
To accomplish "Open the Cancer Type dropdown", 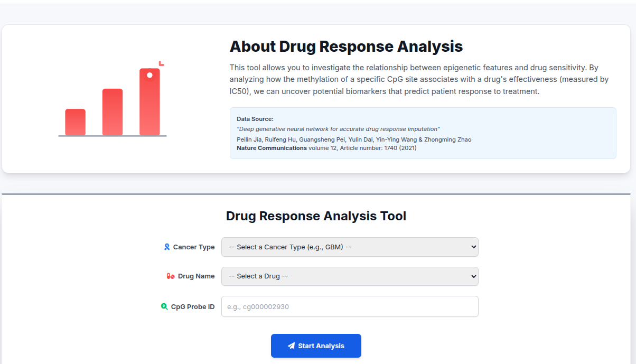I will pos(350,247).
